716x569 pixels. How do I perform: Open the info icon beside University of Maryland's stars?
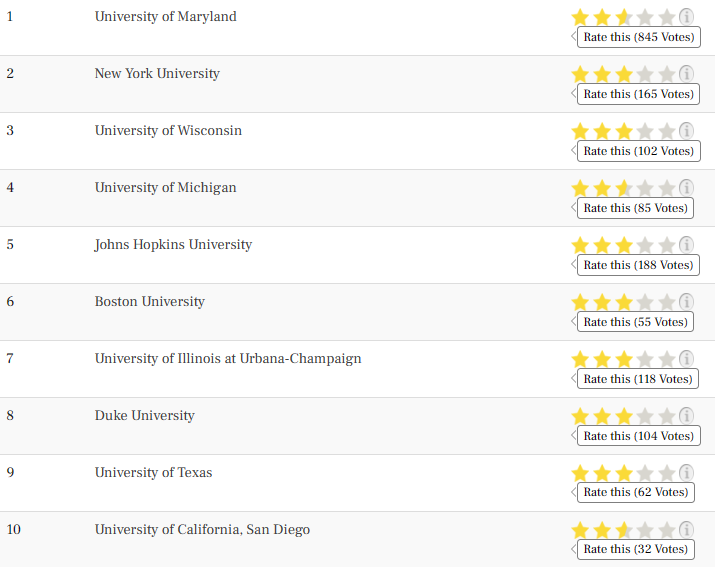(x=686, y=17)
